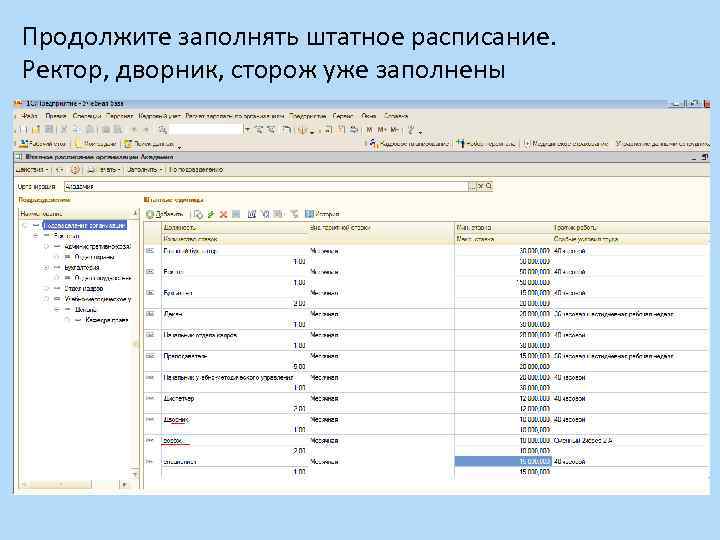Collapse the root Подразделения организации node

(x=27, y=225)
